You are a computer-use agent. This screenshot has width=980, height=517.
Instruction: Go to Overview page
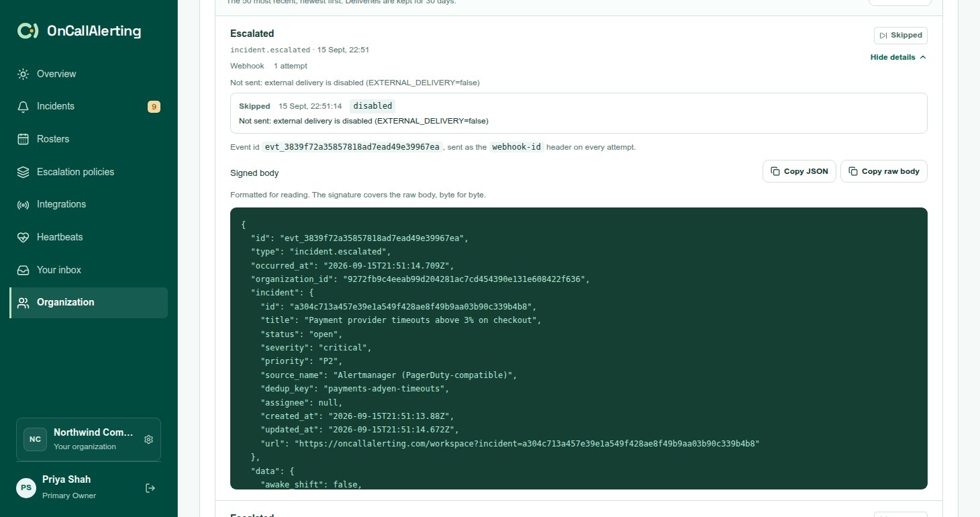[x=89, y=74]
